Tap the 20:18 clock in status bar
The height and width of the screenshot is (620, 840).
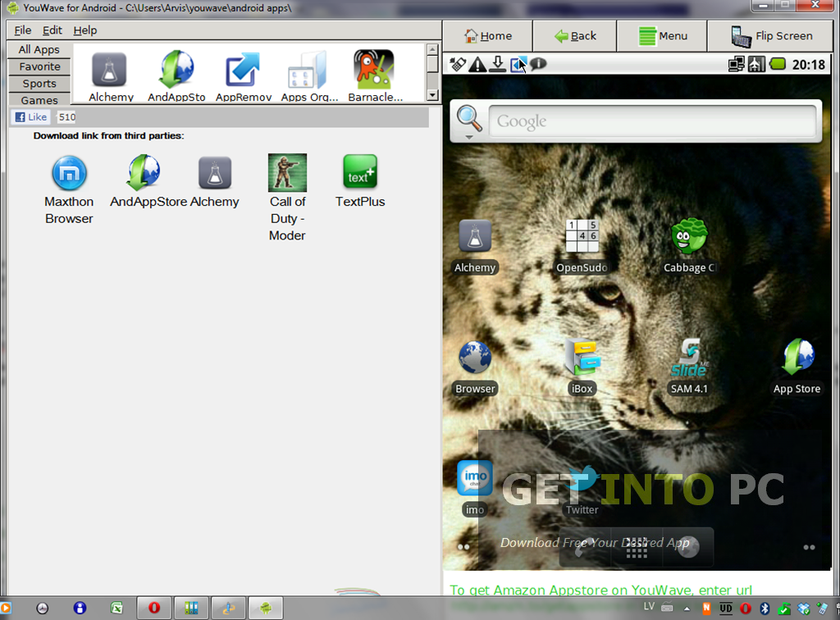(x=808, y=65)
